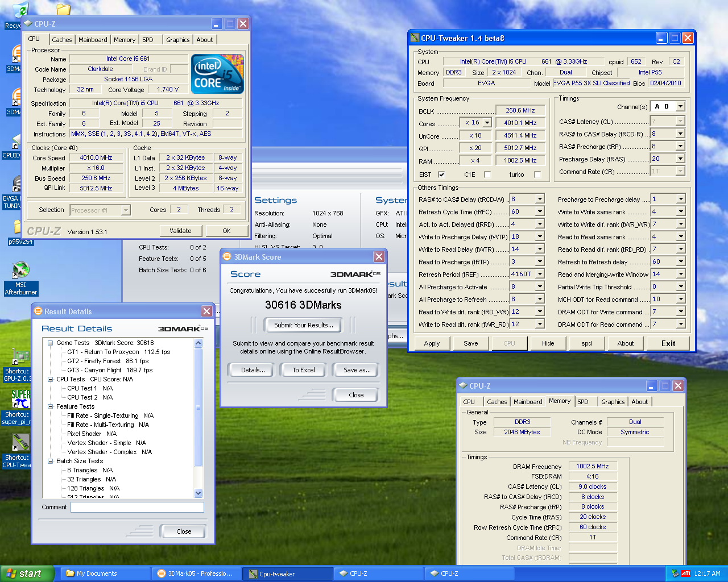Screen dimensions: 728x582
Task: Open RAS# to CAS# Delay (tRCD-R) dropdown
Action: pos(680,134)
